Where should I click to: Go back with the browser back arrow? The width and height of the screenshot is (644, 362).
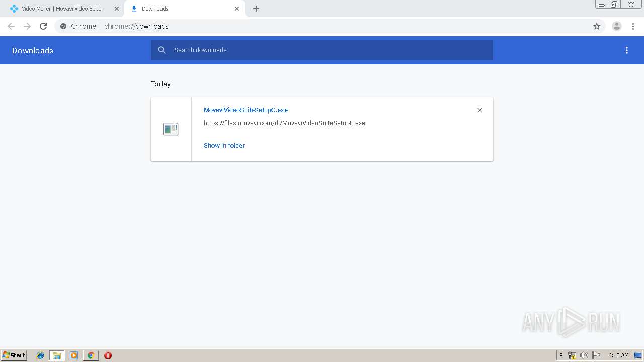[x=11, y=26]
